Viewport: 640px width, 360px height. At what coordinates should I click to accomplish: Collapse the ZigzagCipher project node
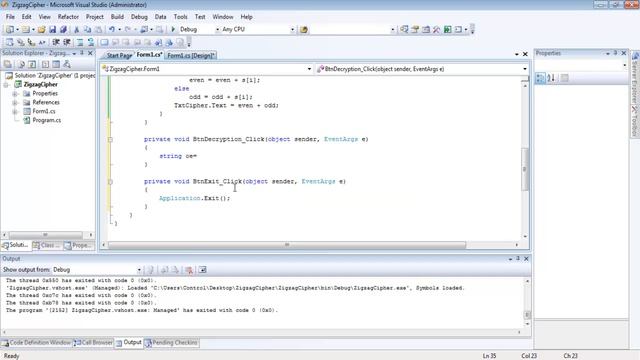(6, 84)
